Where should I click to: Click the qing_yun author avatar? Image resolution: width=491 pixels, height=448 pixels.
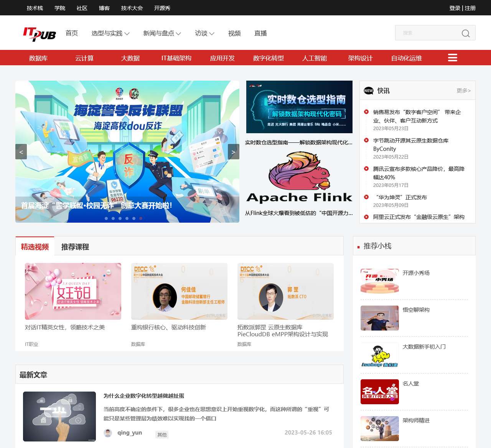(x=108, y=433)
